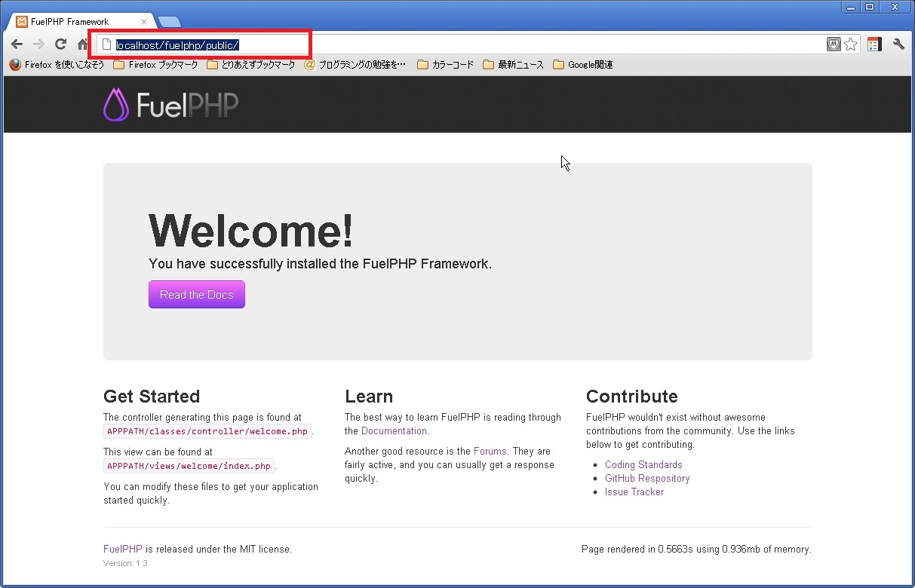The height and width of the screenshot is (588, 915).
Task: Click the APPPATH/classes/controller/welcome.php code text
Action: [207, 431]
